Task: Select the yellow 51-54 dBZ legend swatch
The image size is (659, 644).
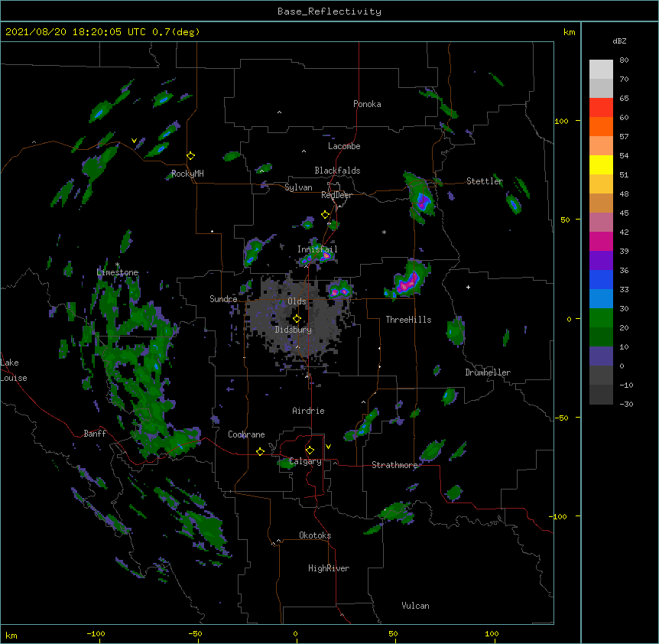Action: [601, 164]
